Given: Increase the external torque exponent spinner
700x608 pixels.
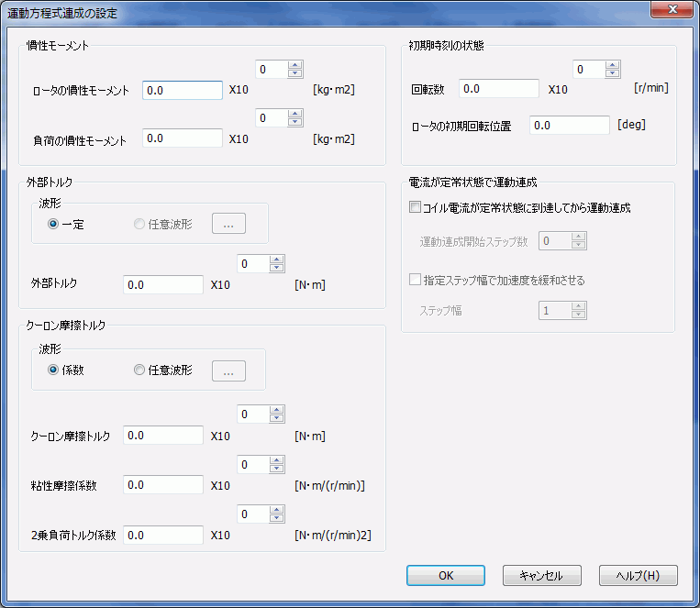Looking at the screenshot, I should click(x=277, y=260).
